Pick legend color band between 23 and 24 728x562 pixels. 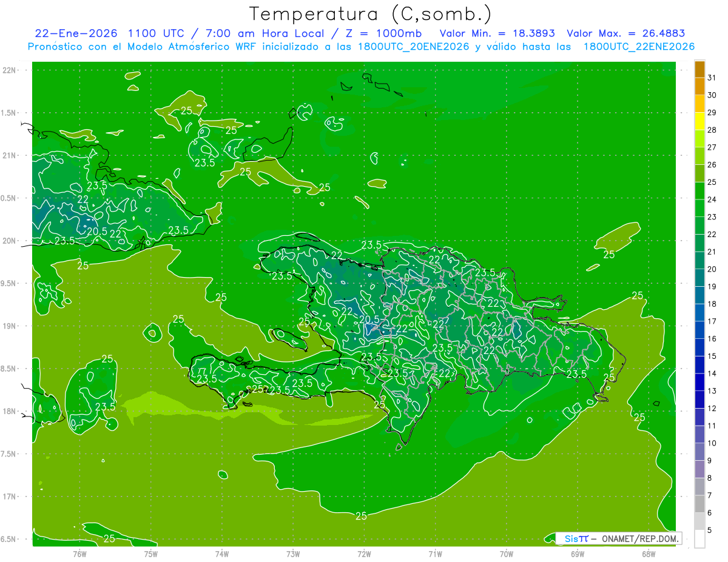tap(699, 208)
